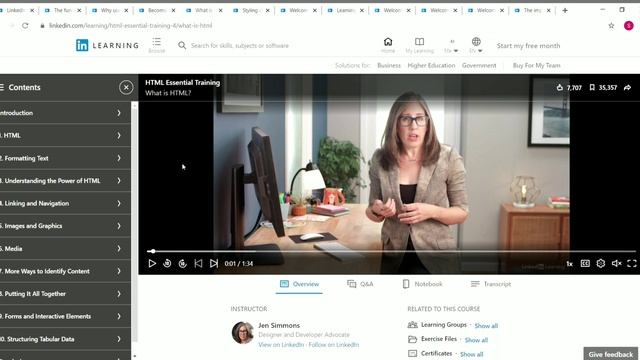Click Follow on LinkedIn link
This screenshot has height=360, width=640.
(x=334, y=345)
